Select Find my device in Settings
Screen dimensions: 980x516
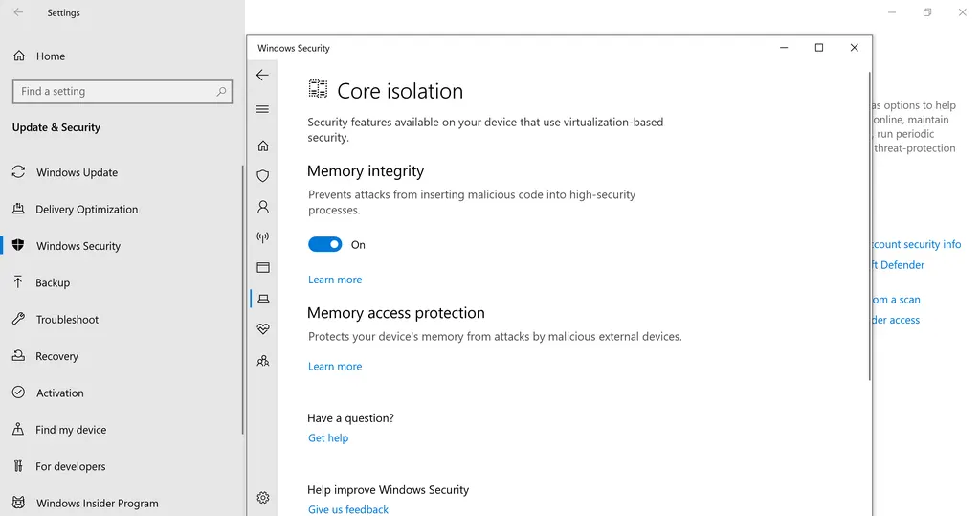71,430
